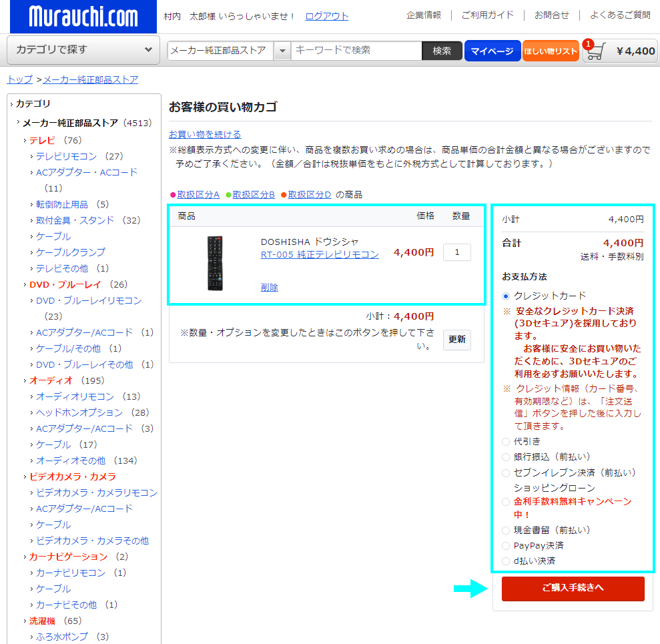Expand the DVD・ブルーレイ category
Image resolution: width=660 pixels, height=644 pixels.
65,284
